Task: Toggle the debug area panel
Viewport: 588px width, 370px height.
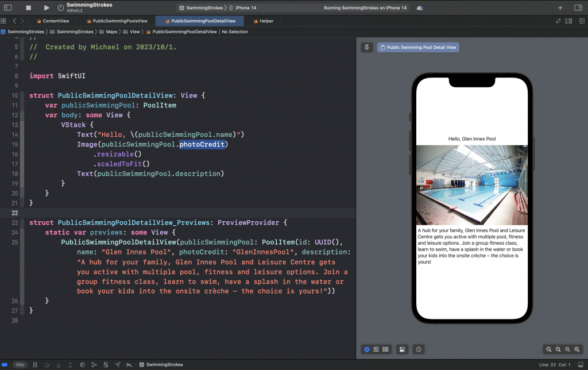Action: (x=581, y=365)
